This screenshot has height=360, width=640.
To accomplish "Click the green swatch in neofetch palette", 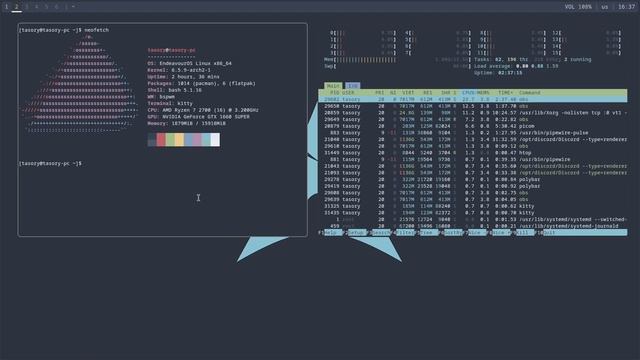I will [x=170, y=140].
